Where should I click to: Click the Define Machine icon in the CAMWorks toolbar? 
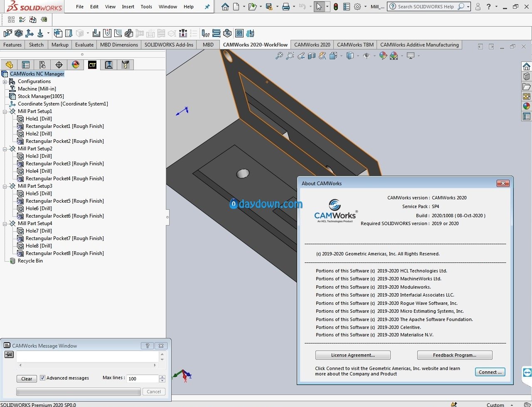pos(8,33)
